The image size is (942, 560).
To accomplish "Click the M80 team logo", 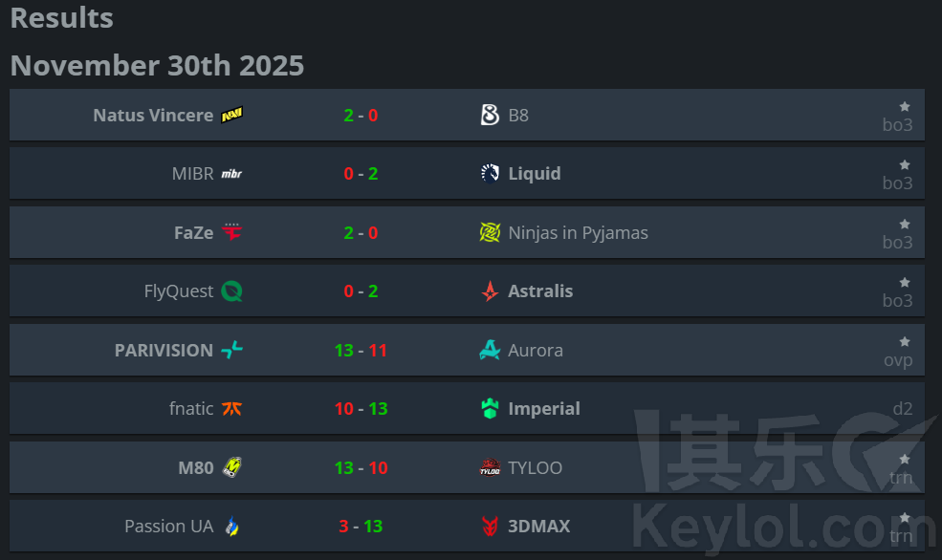I will tap(231, 468).
